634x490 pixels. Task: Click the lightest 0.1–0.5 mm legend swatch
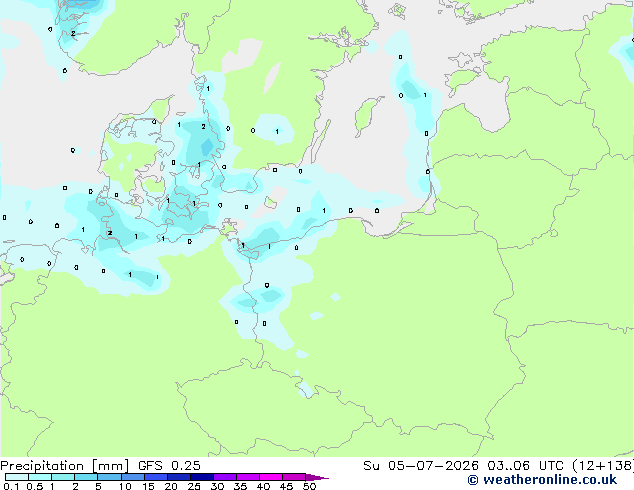[x=17, y=477]
